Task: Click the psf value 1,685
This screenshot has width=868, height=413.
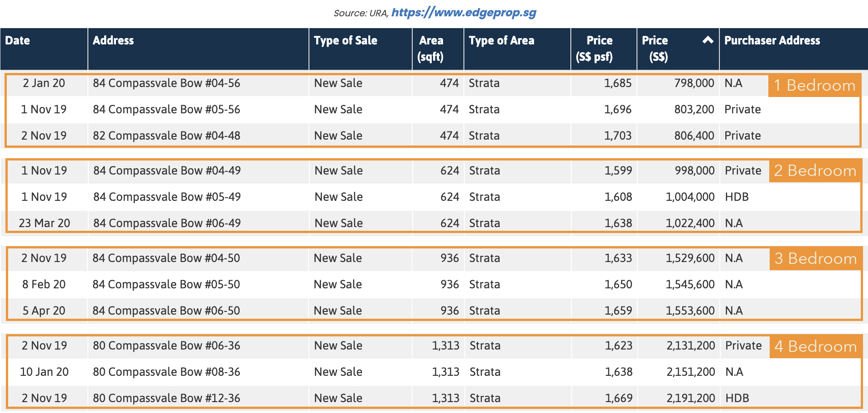Action: (x=618, y=83)
